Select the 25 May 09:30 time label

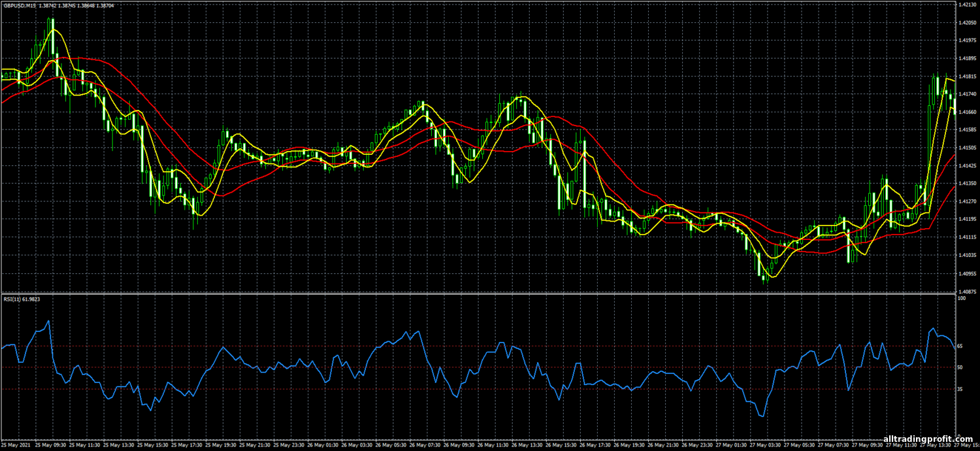pyautogui.click(x=50, y=444)
